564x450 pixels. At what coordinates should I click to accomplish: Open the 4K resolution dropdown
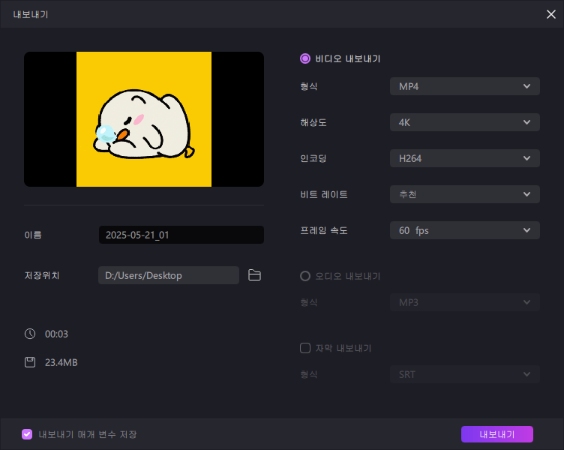click(465, 122)
